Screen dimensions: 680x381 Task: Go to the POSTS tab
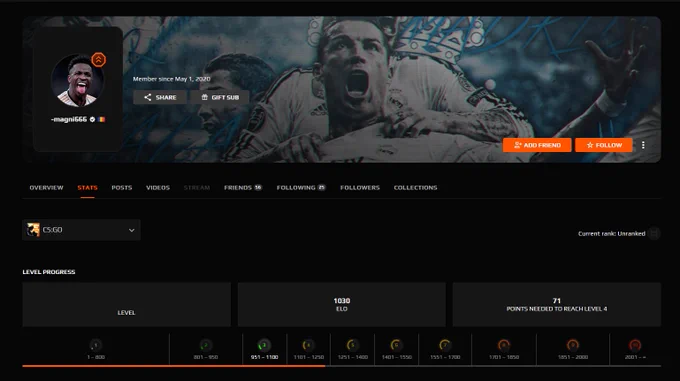pyautogui.click(x=121, y=188)
